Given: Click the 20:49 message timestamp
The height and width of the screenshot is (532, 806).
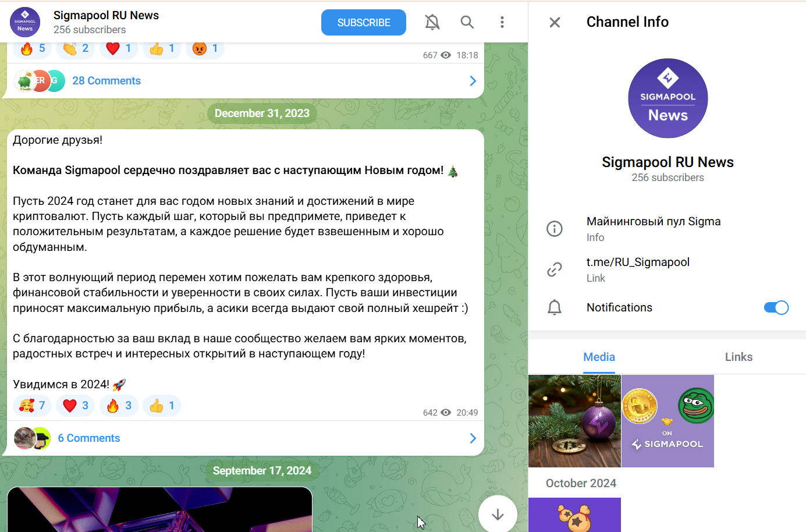Looking at the screenshot, I should click(x=467, y=413).
